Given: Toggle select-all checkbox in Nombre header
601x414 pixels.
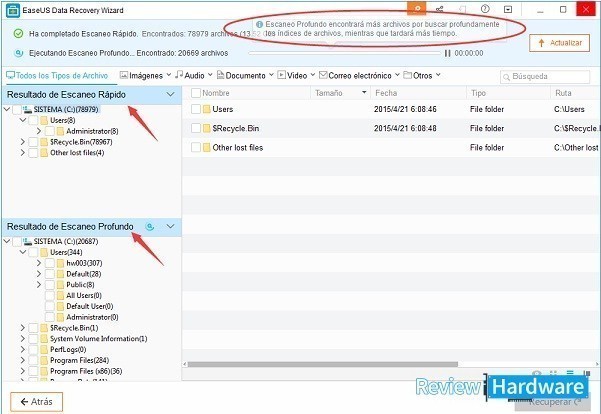Looking at the screenshot, I should [x=196, y=93].
